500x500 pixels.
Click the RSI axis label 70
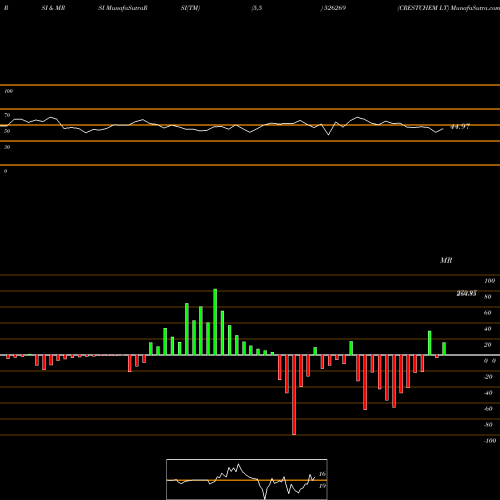click(x=7, y=115)
